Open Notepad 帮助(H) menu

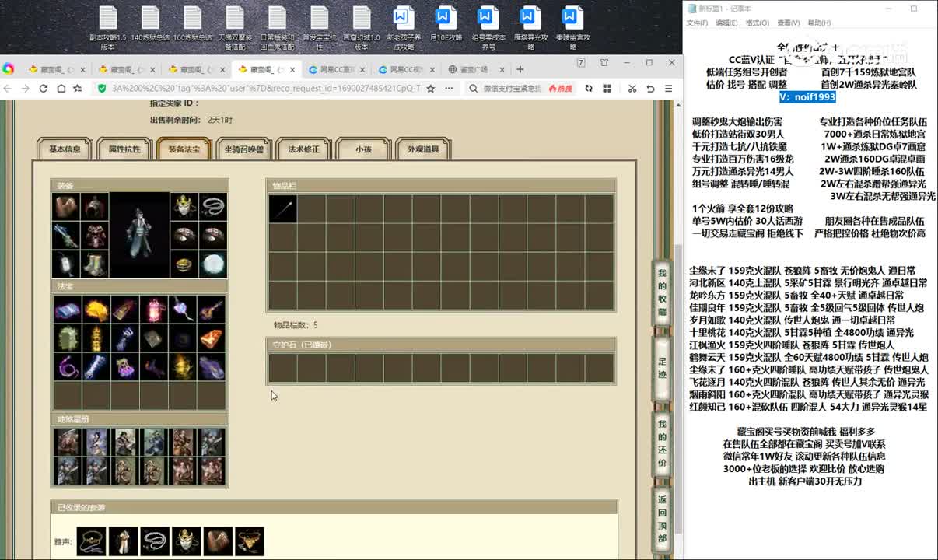point(819,23)
